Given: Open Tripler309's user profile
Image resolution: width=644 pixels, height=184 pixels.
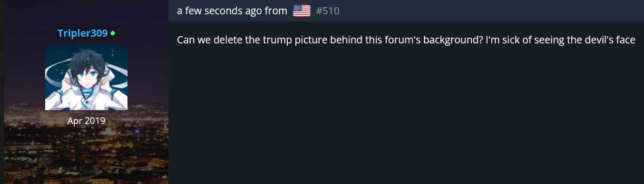Looking at the screenshot, I should 83,33.
